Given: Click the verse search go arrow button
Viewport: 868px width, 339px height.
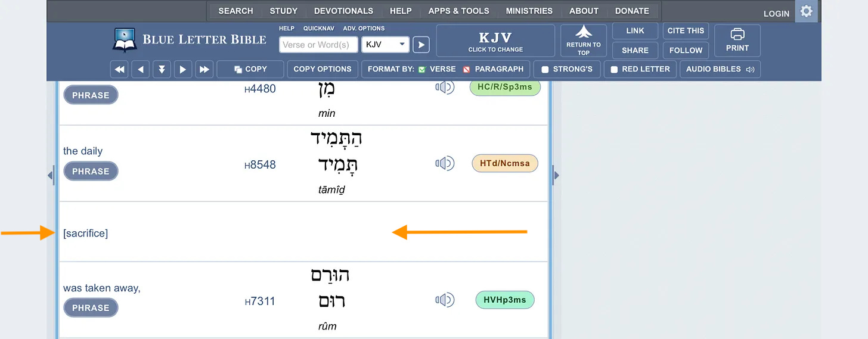Looking at the screenshot, I should click(421, 45).
